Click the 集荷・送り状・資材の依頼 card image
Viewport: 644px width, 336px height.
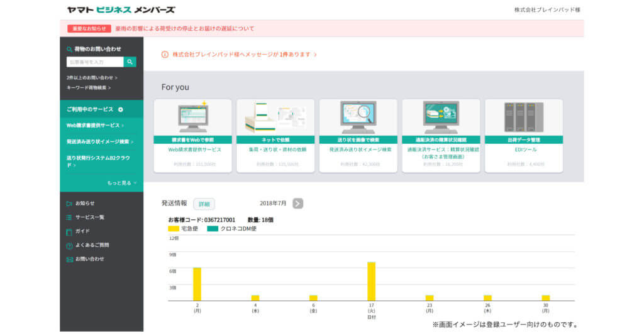(275, 117)
